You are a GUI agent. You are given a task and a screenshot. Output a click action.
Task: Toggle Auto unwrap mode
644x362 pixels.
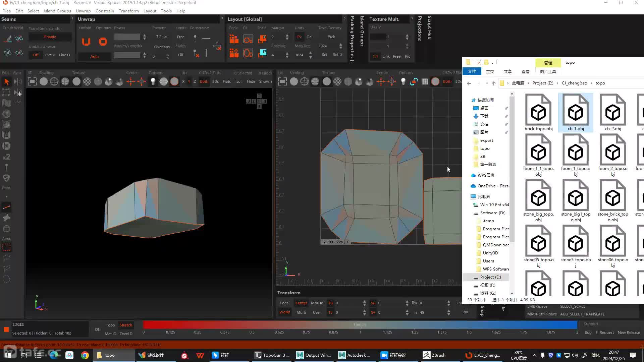pos(95,57)
